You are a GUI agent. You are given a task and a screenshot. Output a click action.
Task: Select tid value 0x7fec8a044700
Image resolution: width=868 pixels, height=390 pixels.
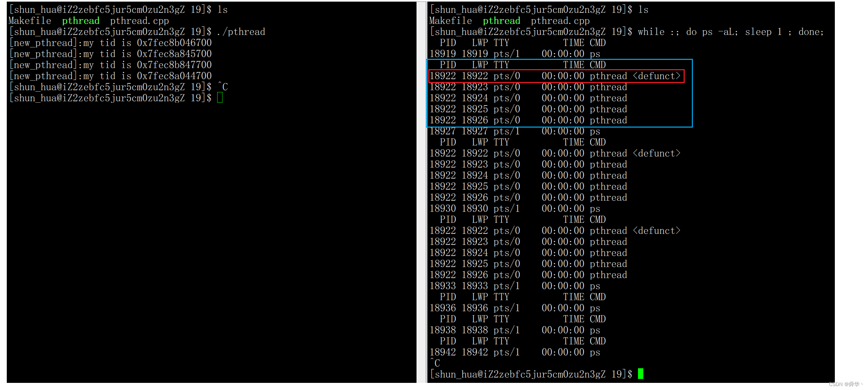point(174,76)
